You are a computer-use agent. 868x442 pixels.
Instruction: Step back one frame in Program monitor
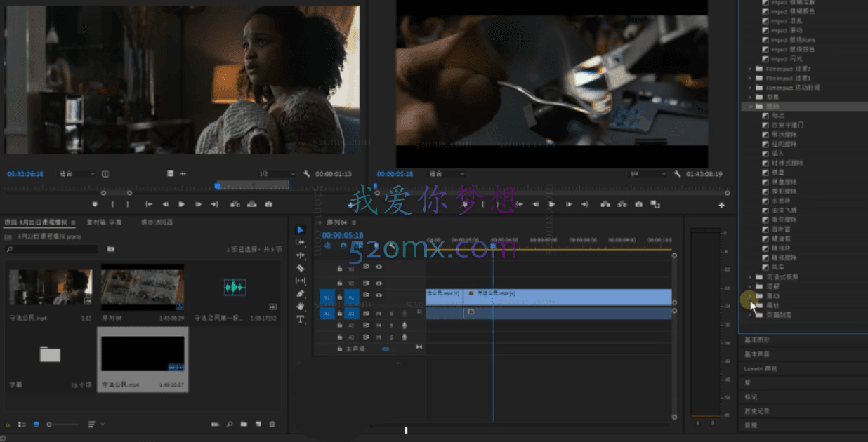pyautogui.click(x=535, y=204)
